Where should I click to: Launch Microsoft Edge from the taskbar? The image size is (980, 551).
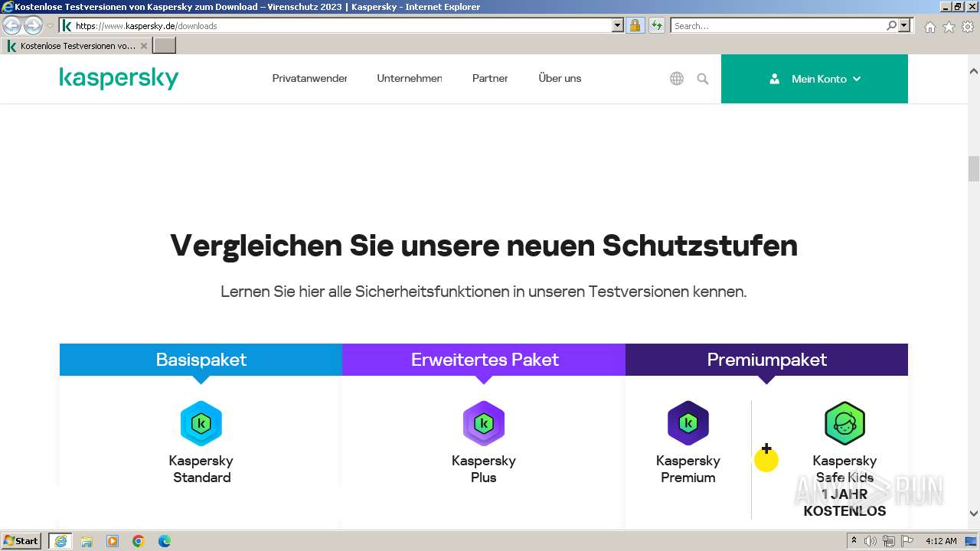165,541
